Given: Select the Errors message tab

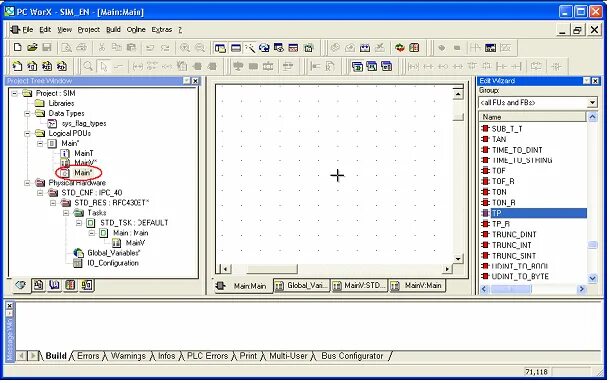Looking at the screenshot, I should tap(88, 356).
